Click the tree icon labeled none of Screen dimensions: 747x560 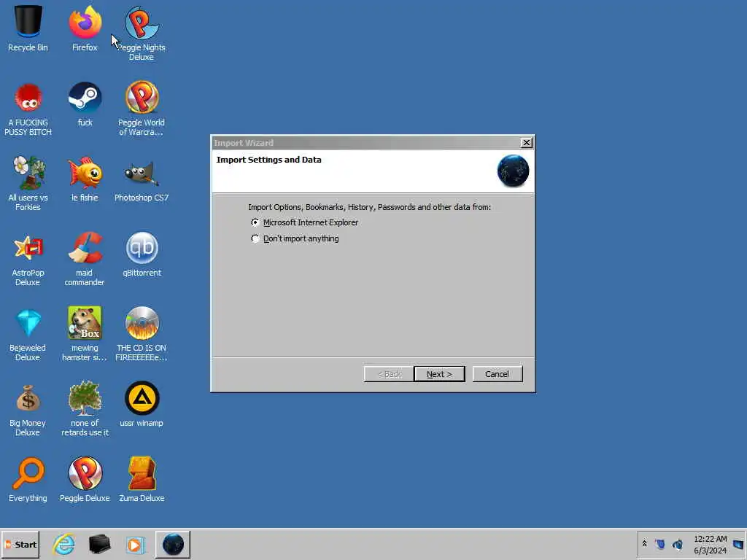(x=85, y=397)
